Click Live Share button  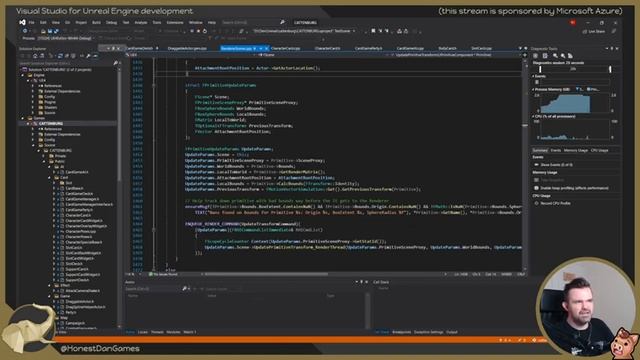594,31
